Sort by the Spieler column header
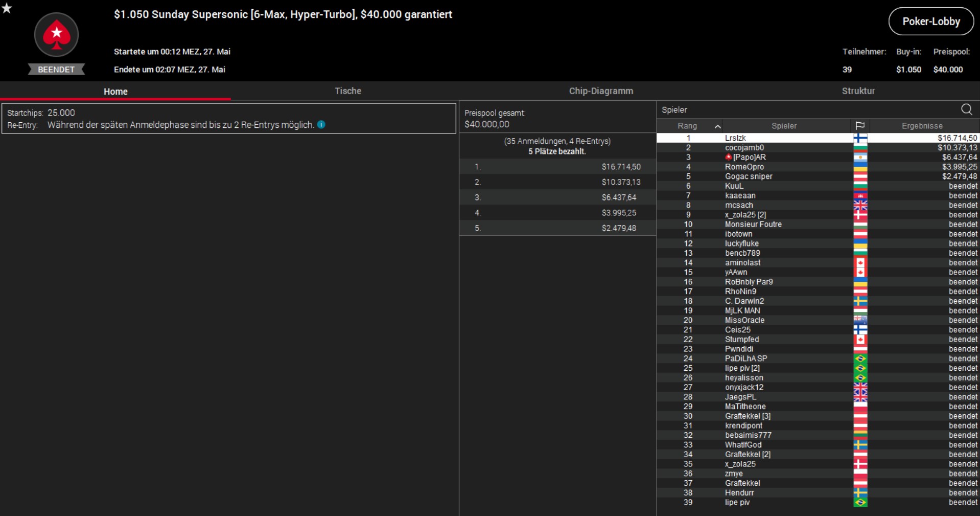 pyautogui.click(x=784, y=126)
